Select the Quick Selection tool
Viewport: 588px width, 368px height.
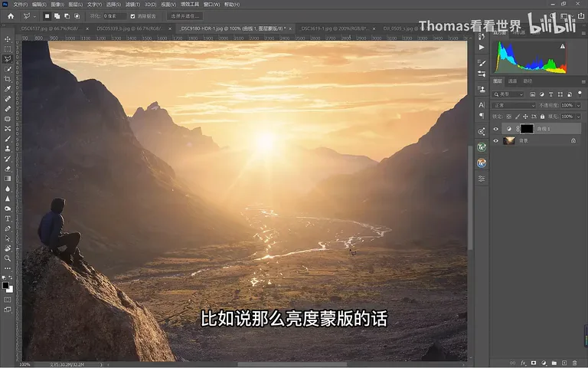pos(8,69)
